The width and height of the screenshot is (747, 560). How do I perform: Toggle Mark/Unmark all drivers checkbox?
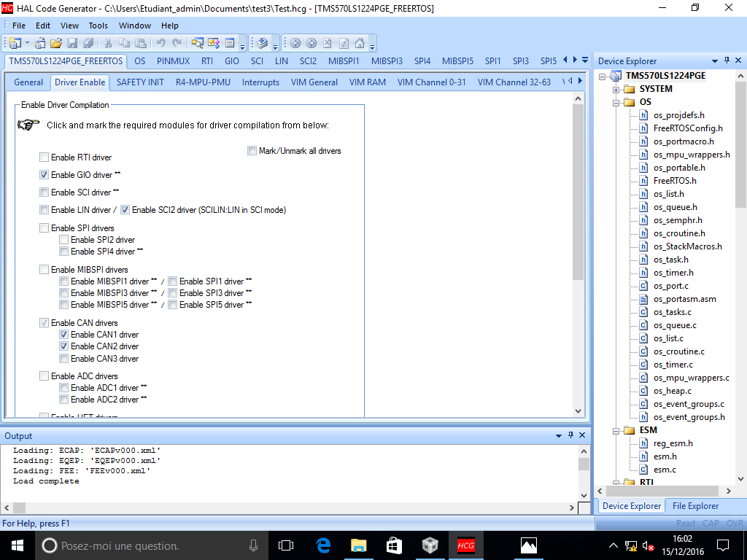[252, 151]
